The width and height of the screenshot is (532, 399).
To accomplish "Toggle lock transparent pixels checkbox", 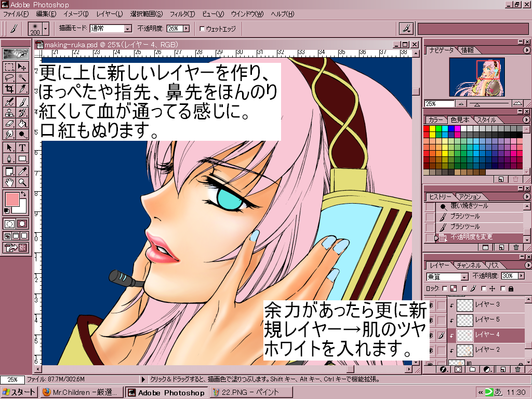I will point(445,288).
